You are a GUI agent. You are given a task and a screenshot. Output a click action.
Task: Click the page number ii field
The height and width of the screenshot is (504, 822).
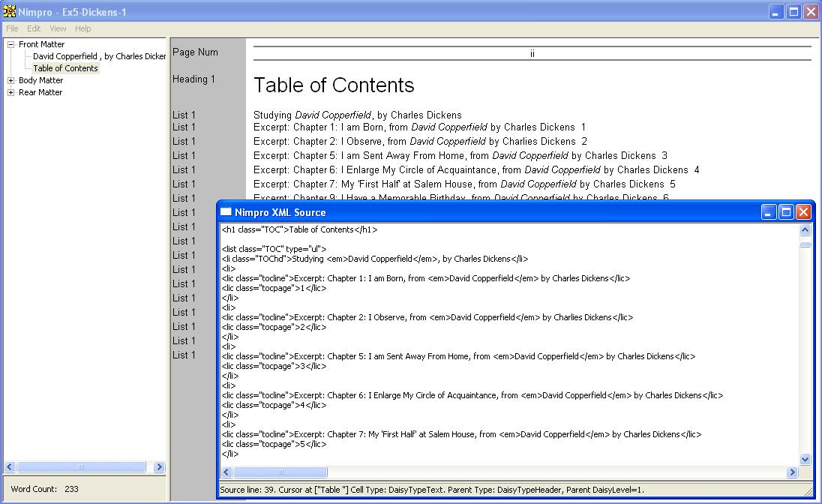532,53
